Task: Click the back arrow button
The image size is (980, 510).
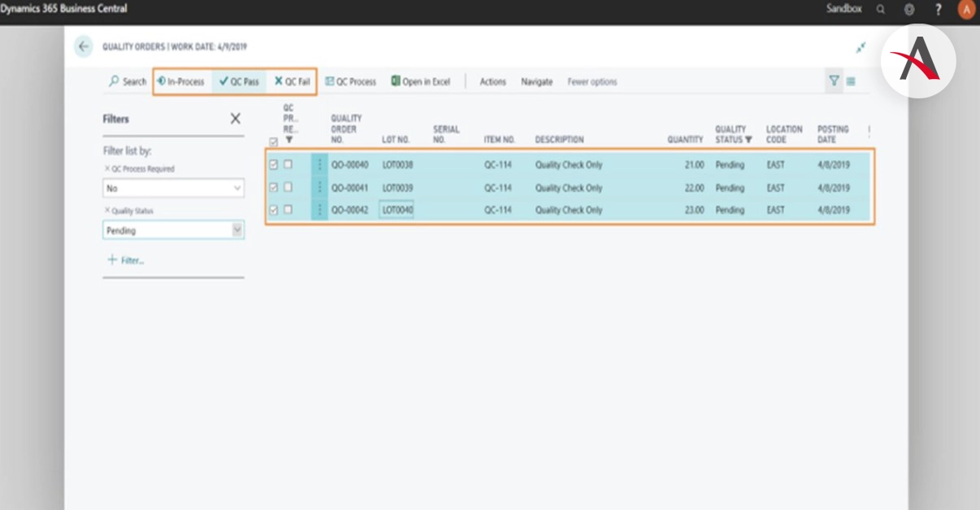Action: tap(83, 46)
